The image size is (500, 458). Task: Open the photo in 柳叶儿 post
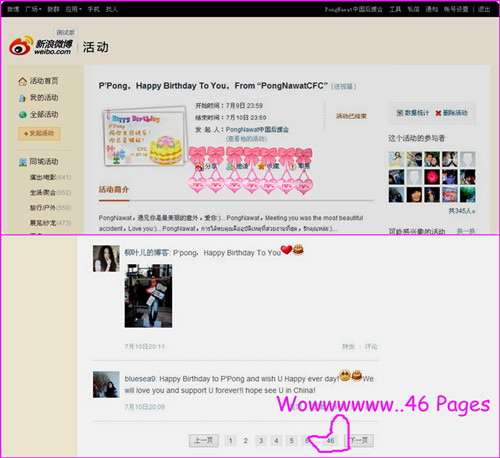tap(148, 296)
